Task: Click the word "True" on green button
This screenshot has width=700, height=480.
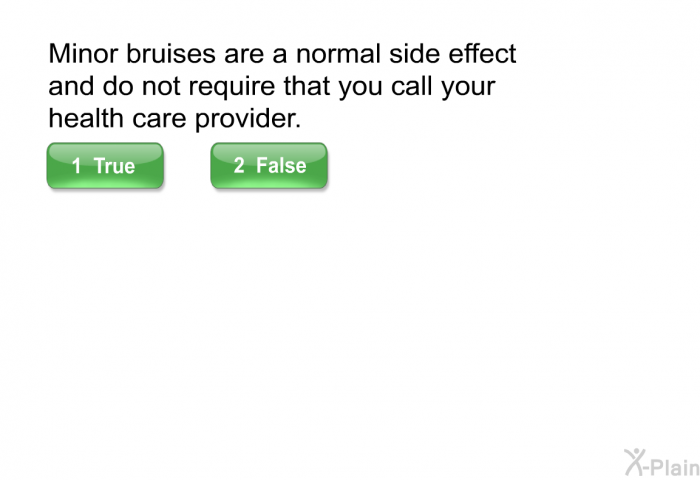Action: click(x=114, y=166)
